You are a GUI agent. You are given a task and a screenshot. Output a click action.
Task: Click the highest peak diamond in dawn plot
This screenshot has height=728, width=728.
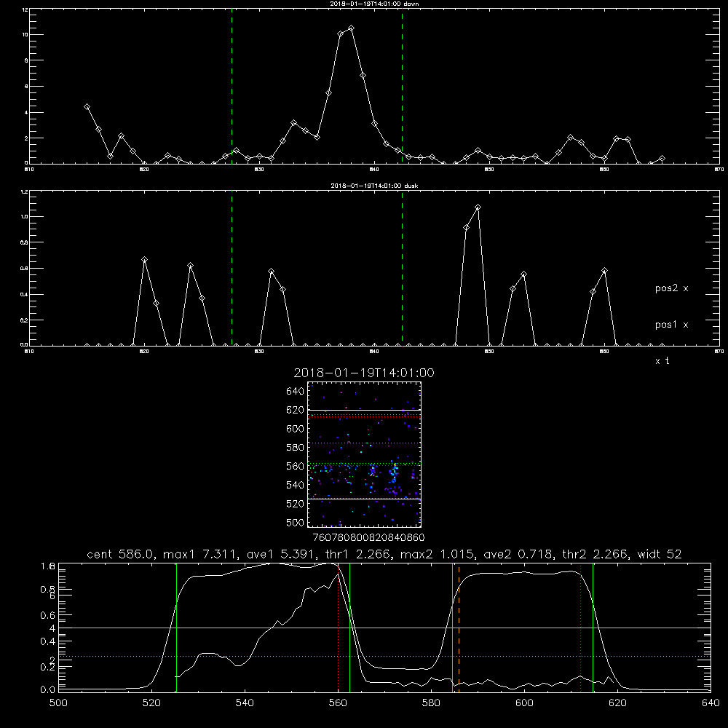(x=351, y=28)
